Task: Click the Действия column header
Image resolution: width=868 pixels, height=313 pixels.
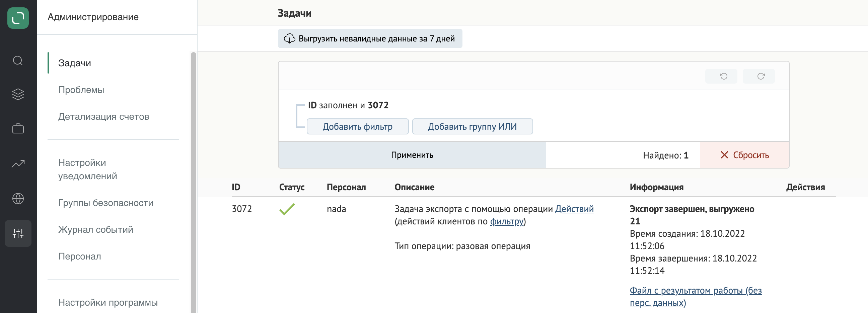Action: (805, 187)
